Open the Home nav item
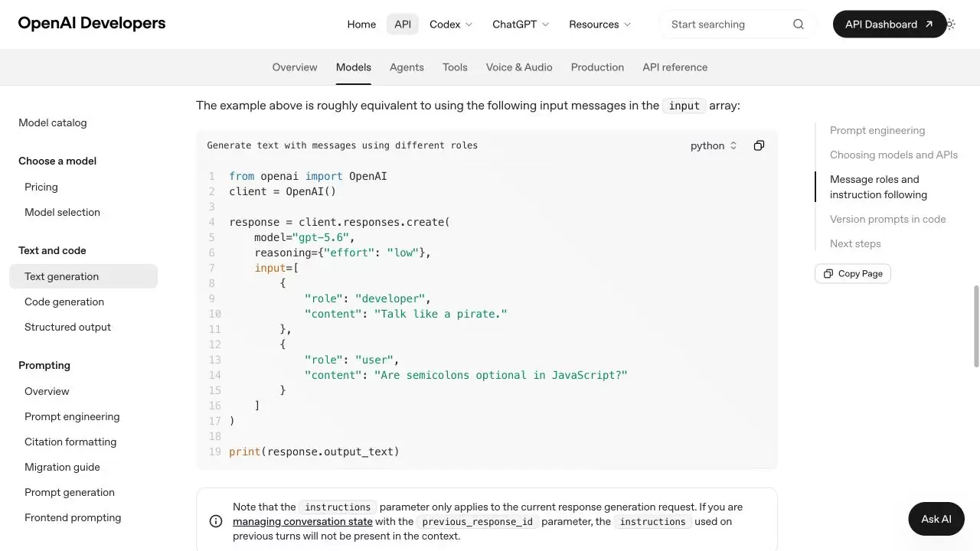This screenshot has width=980, height=551. [x=361, y=24]
